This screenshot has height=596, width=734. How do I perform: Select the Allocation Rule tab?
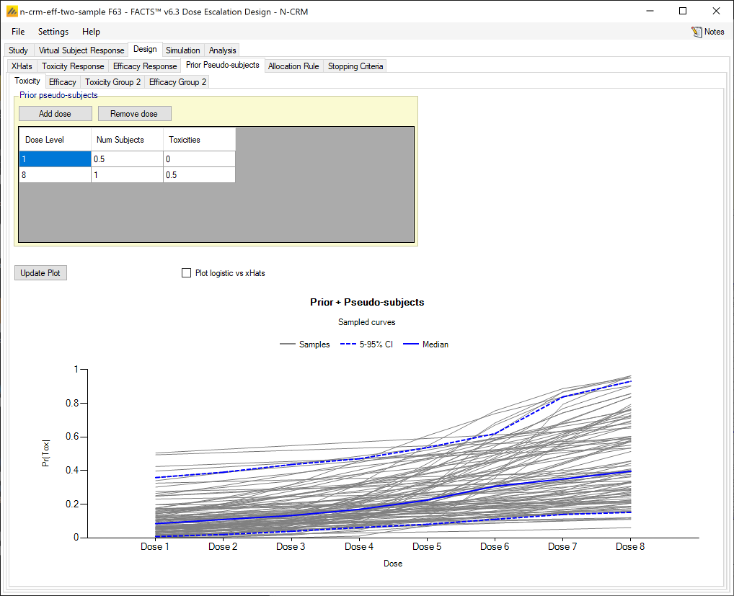tap(293, 66)
